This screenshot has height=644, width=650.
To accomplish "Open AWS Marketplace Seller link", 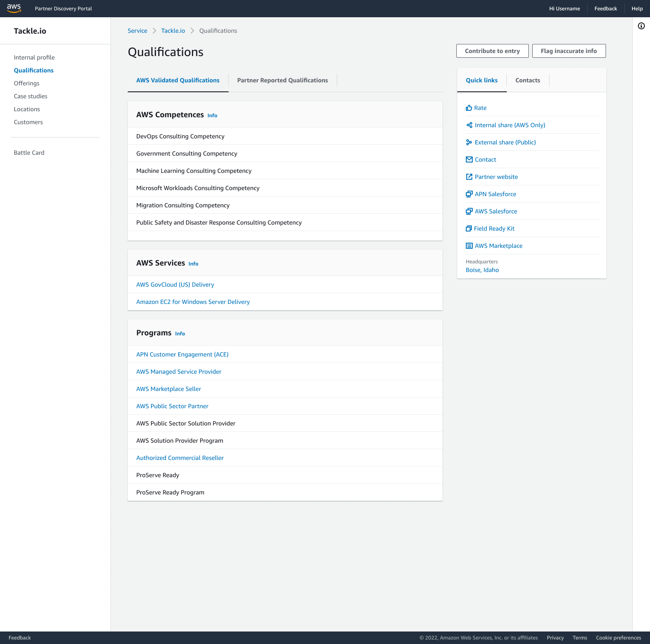I will point(169,389).
